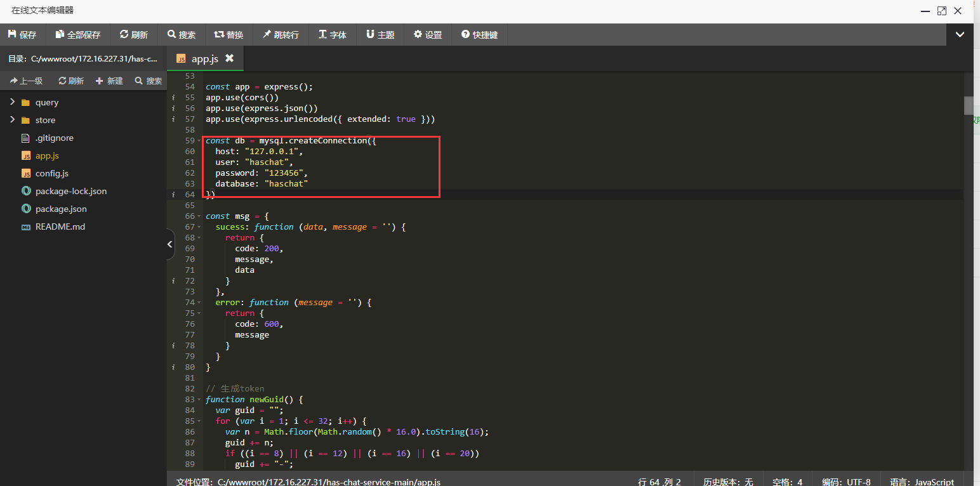Click the editor vertical scrollbar thumb
Screen dimensions: 980x486
point(968,105)
